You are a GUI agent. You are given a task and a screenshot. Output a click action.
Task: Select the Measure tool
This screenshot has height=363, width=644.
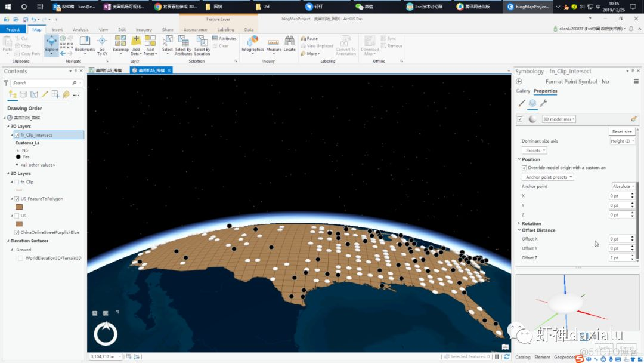[274, 42]
